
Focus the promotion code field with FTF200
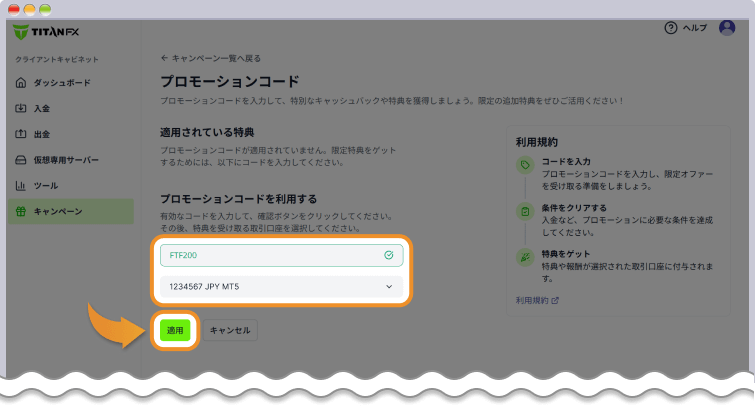[x=282, y=255]
